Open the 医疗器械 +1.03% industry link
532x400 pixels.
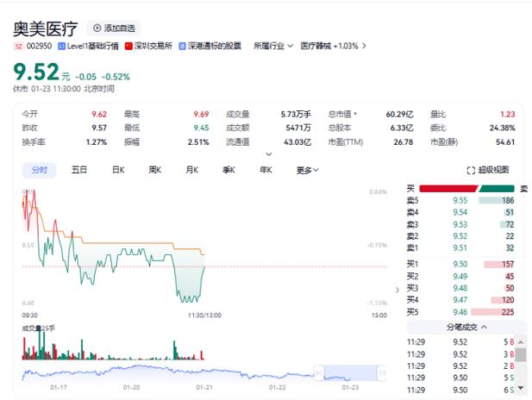point(329,46)
